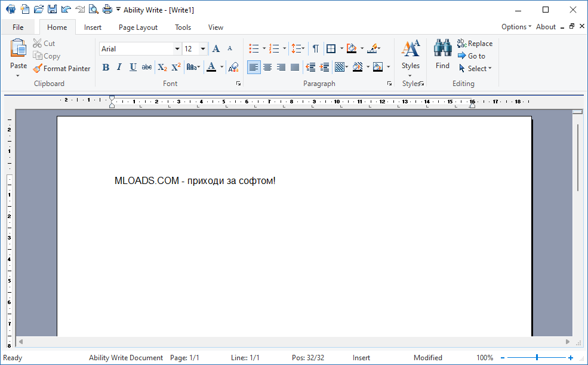The width and height of the screenshot is (588, 365).
Task: Toggle bold formatting
Action: pos(106,67)
